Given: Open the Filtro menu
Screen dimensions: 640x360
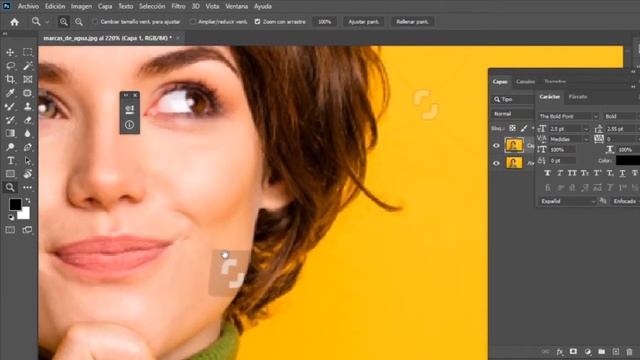Looking at the screenshot, I should tap(178, 7).
